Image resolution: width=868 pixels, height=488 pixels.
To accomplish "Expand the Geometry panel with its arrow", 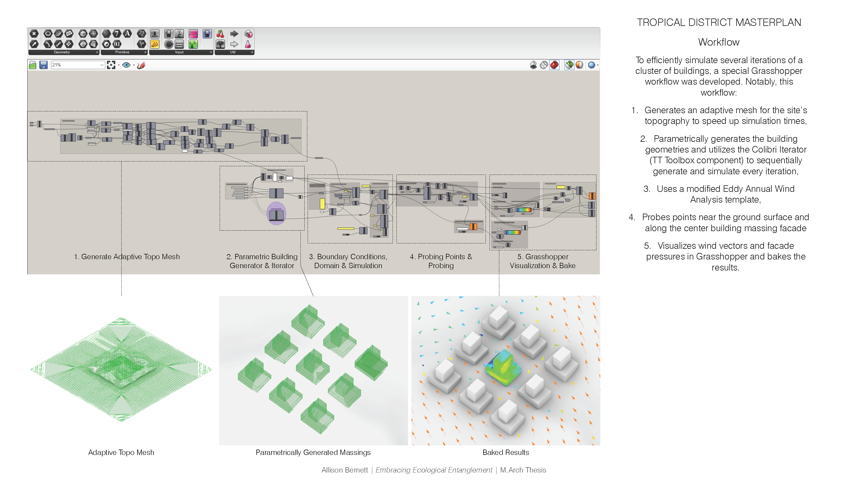I will click(x=97, y=52).
